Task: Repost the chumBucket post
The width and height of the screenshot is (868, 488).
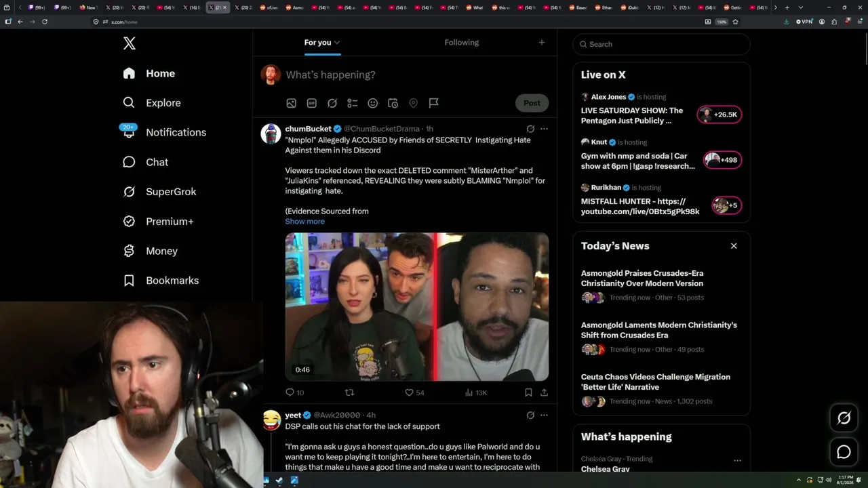Action: 350,392
